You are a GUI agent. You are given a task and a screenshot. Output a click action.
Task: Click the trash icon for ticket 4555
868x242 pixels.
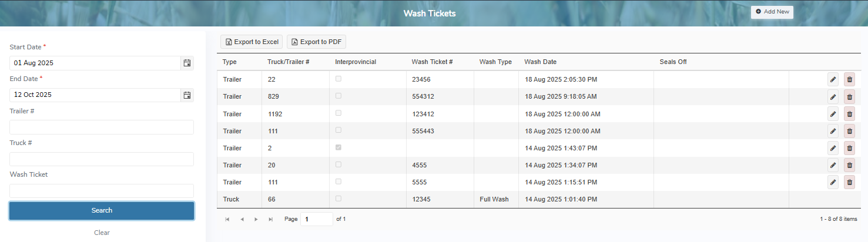click(849, 166)
